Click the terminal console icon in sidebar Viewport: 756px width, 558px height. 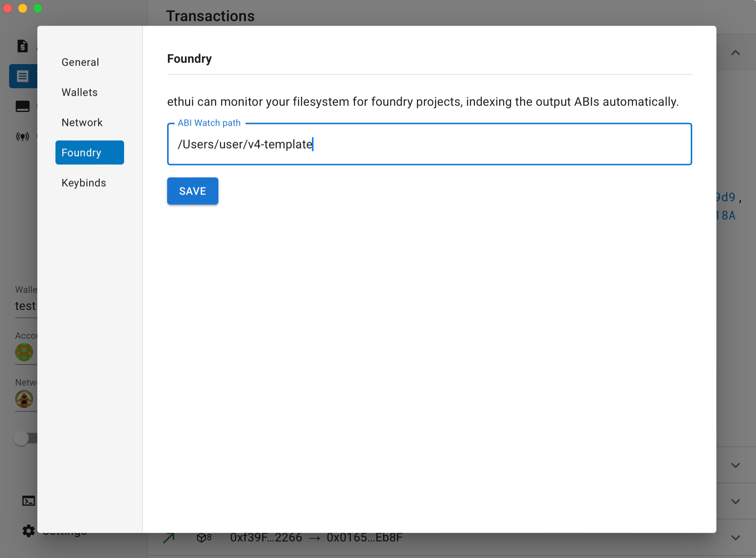pos(29,501)
